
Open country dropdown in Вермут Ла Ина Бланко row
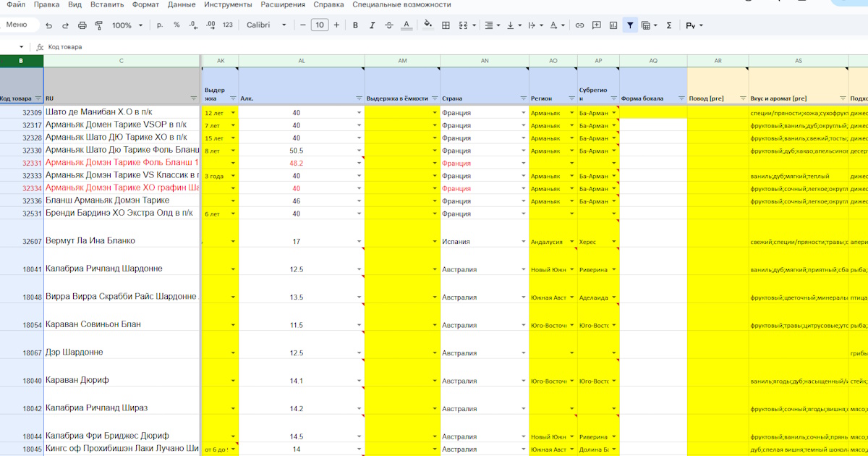(x=524, y=242)
